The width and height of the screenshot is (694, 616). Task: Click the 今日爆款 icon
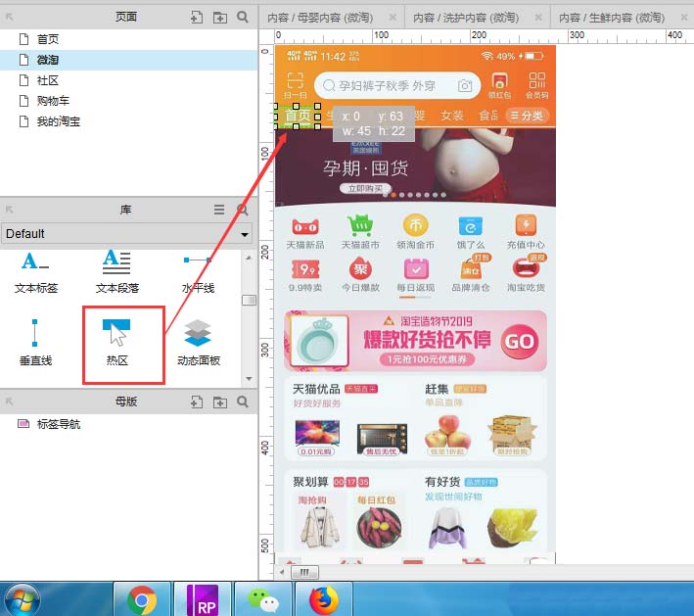click(x=360, y=274)
